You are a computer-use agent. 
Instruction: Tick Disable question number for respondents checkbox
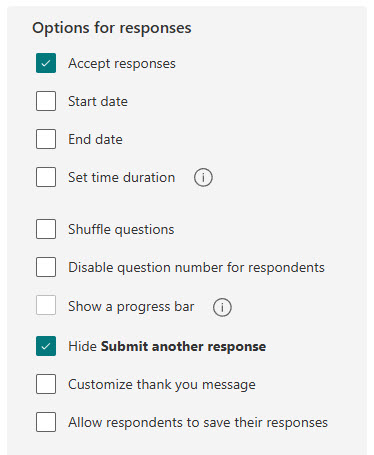click(x=46, y=267)
